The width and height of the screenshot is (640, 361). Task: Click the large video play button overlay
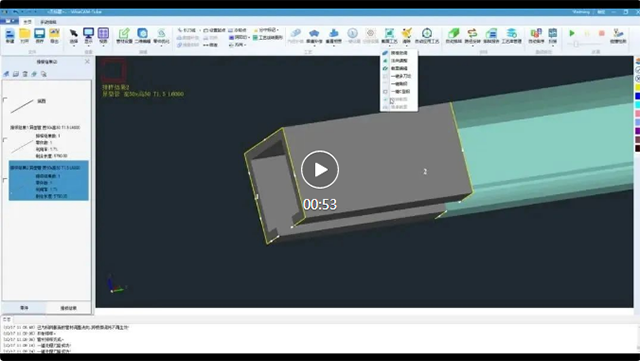pos(320,169)
